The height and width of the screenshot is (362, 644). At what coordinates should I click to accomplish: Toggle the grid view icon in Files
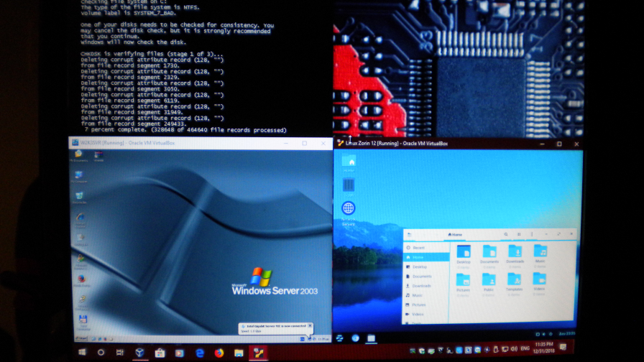tap(519, 234)
